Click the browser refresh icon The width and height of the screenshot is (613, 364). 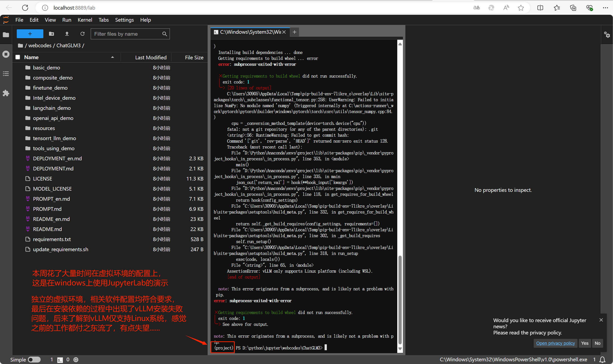[x=25, y=8]
